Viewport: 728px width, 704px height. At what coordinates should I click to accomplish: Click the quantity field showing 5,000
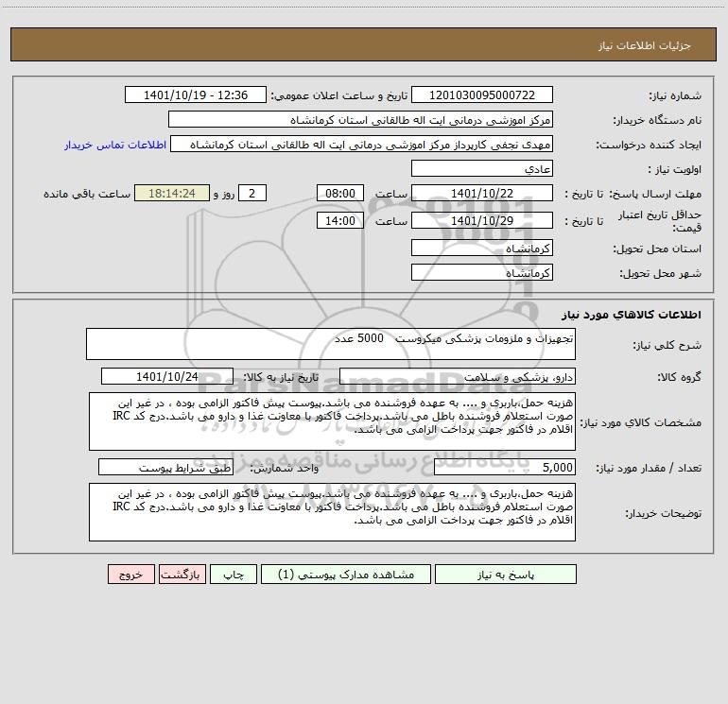pos(505,467)
